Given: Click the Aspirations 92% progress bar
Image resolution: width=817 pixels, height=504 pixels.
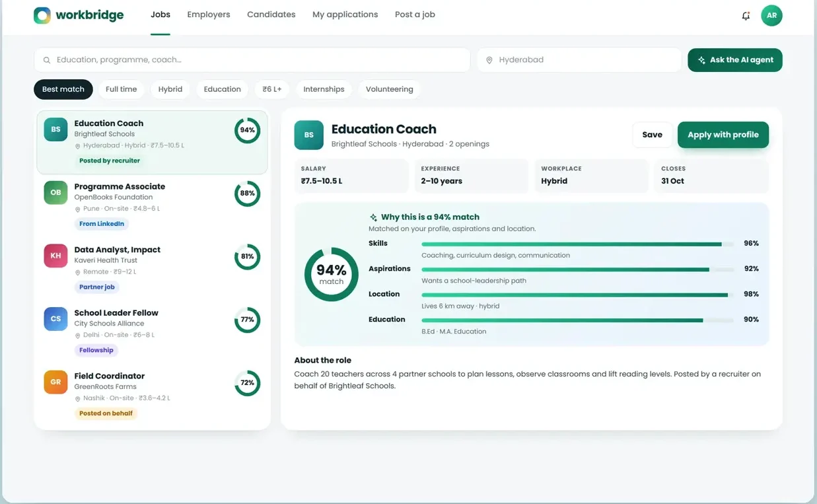Looking at the screenshot, I should coord(577,270).
